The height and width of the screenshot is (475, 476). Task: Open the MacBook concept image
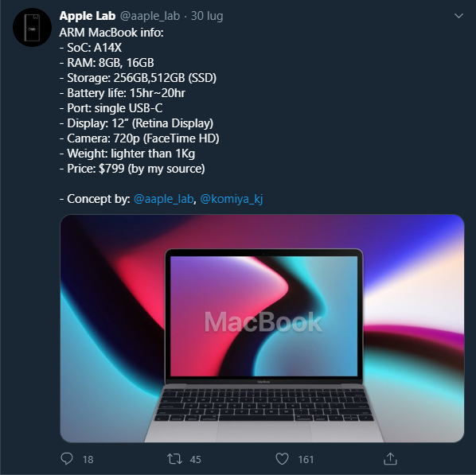tap(262, 329)
